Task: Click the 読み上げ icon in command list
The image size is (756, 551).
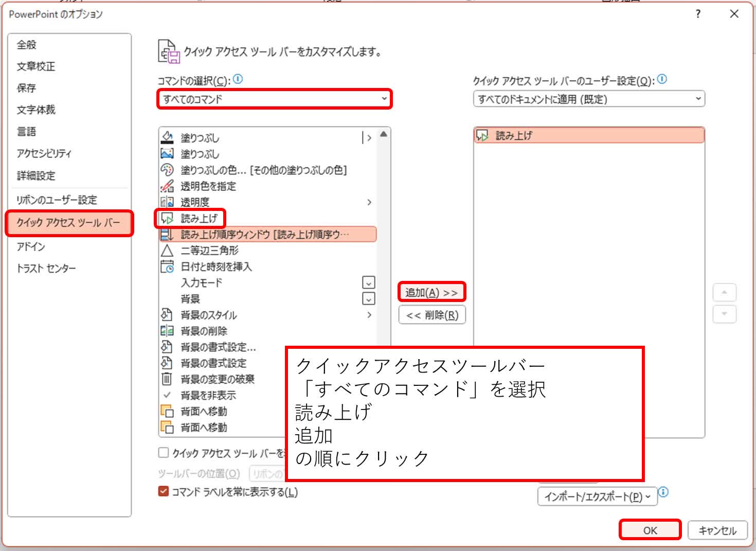Action: (x=167, y=218)
